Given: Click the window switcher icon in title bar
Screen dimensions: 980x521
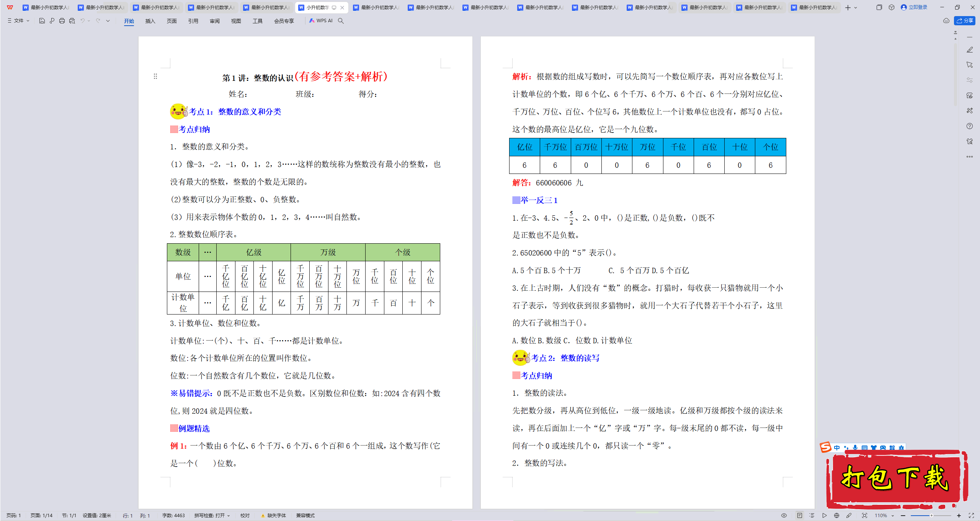Looking at the screenshot, I should pyautogui.click(x=879, y=7).
